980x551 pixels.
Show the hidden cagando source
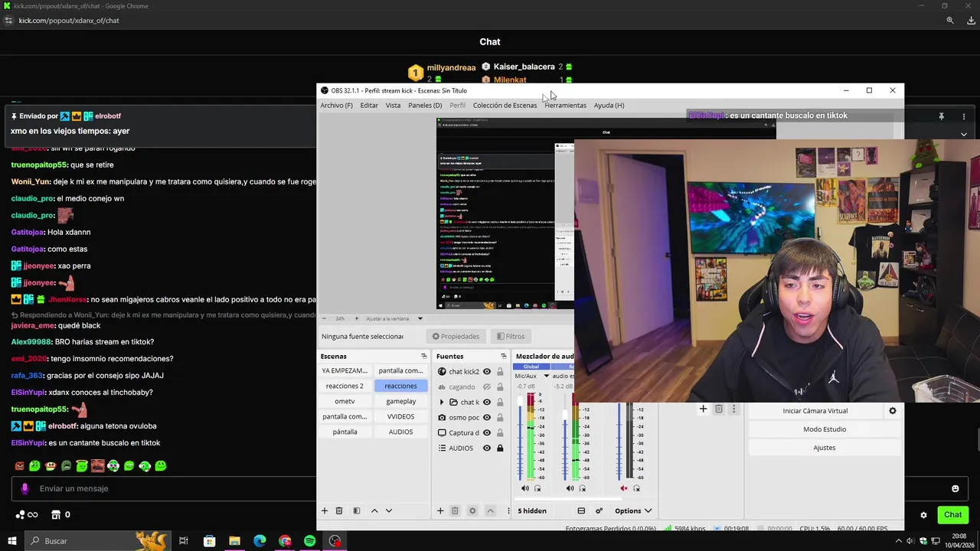point(486,386)
